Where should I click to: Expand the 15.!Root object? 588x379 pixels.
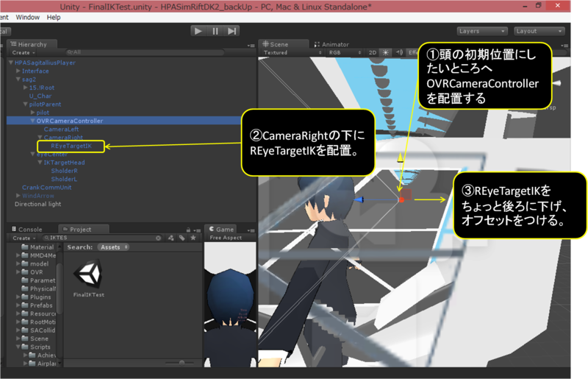[26, 88]
